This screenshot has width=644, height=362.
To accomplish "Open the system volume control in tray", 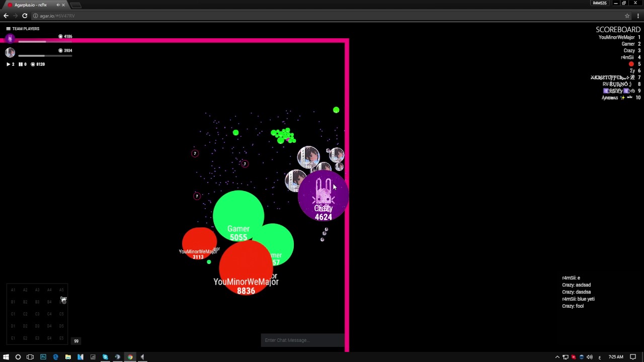I will pyautogui.click(x=590, y=357).
